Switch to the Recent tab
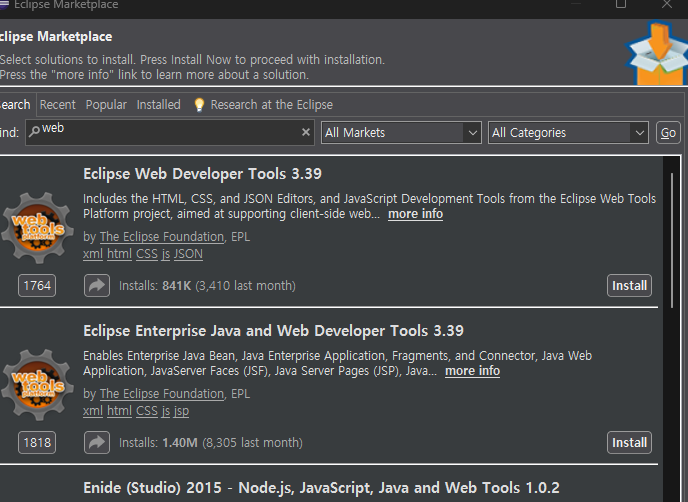 [x=57, y=105]
